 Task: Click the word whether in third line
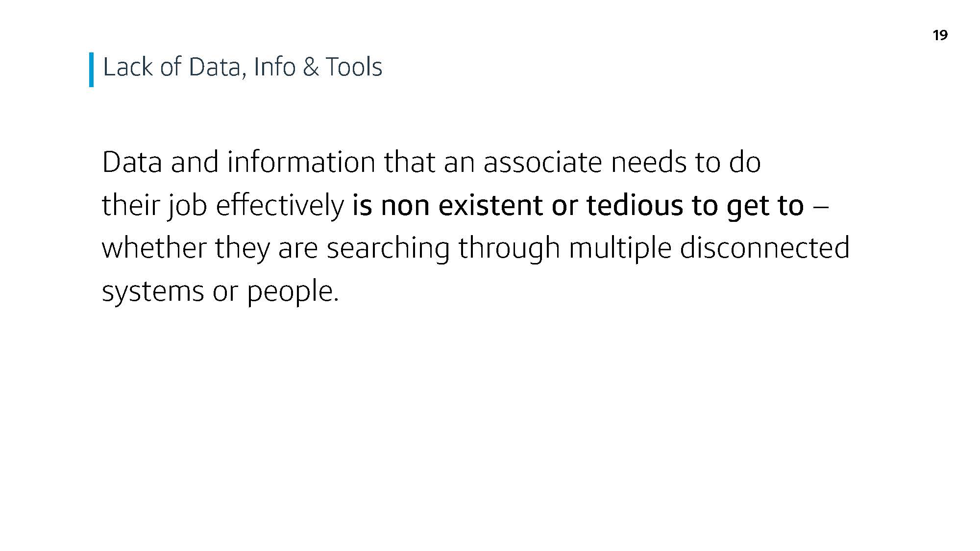[x=154, y=248]
